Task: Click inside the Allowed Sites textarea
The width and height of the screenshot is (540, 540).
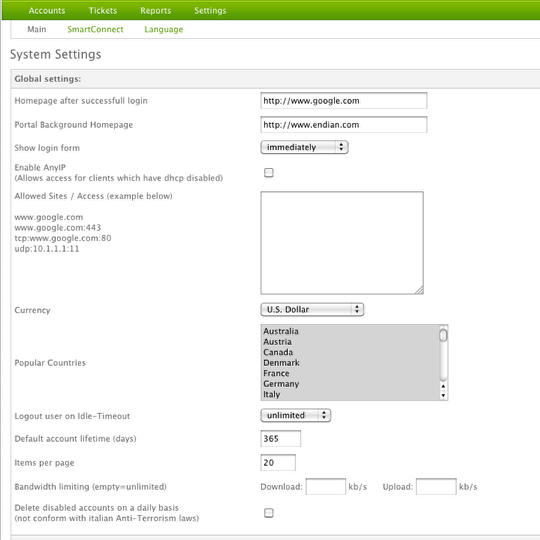Action: (342, 243)
